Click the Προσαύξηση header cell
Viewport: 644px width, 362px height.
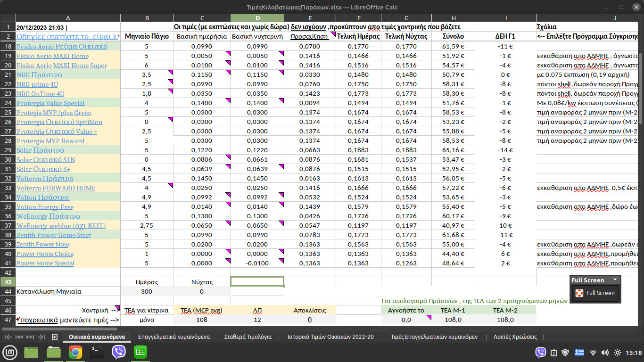click(310, 36)
